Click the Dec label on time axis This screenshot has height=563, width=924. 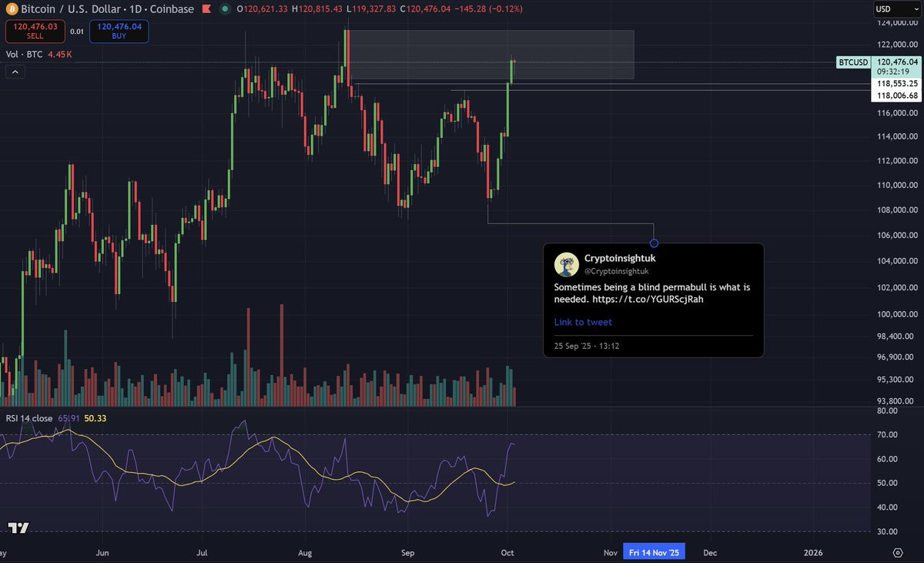click(x=710, y=552)
